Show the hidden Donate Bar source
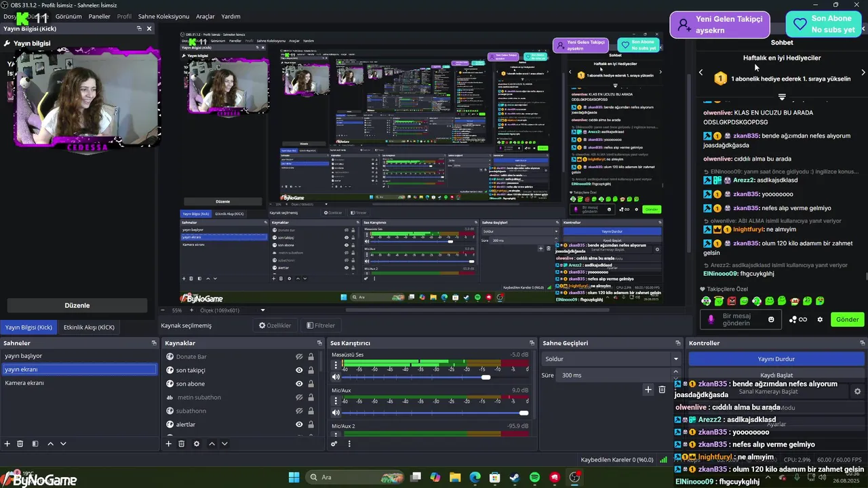This screenshot has height=488, width=868. [x=299, y=357]
